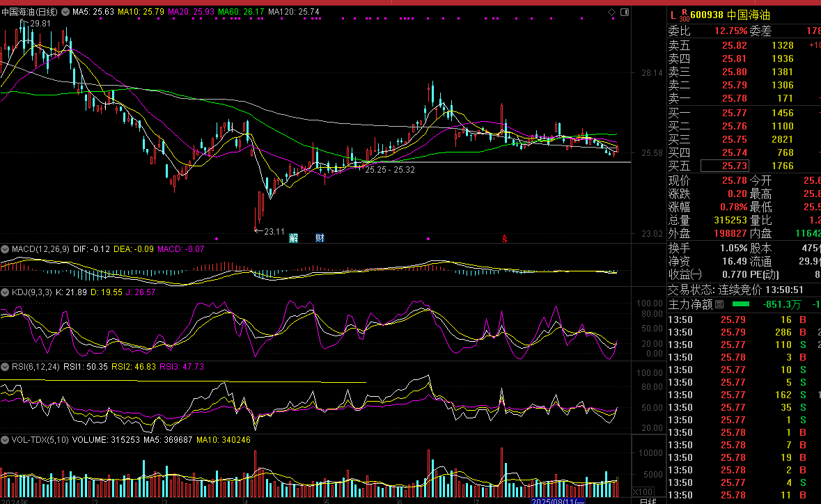Open the MACD(12,26,9) indicator dropdown

pyautogui.click(x=5, y=249)
